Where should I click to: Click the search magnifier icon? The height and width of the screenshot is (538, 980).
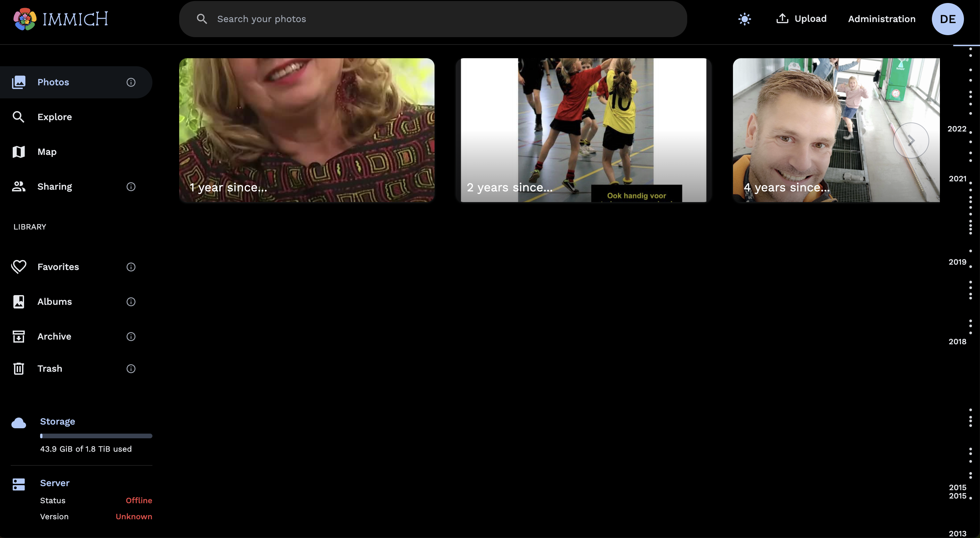(x=202, y=19)
